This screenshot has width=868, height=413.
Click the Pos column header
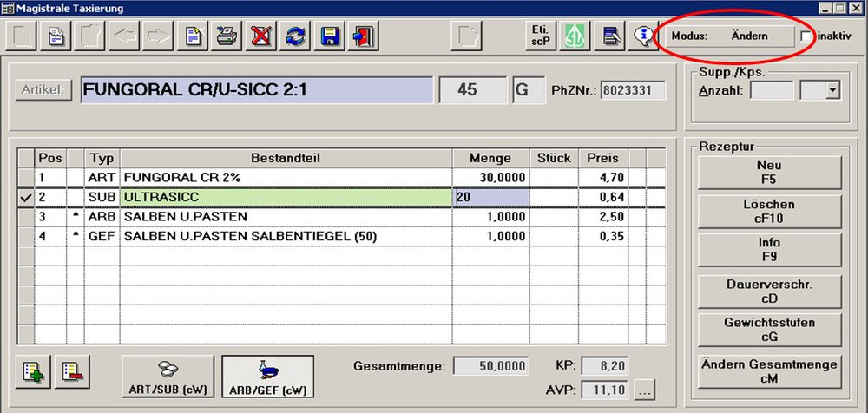coord(50,158)
